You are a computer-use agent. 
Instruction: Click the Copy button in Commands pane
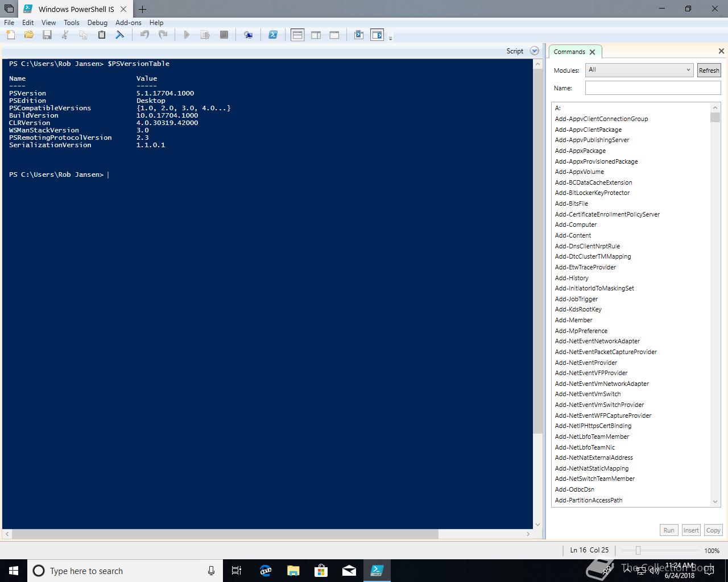[x=713, y=530]
